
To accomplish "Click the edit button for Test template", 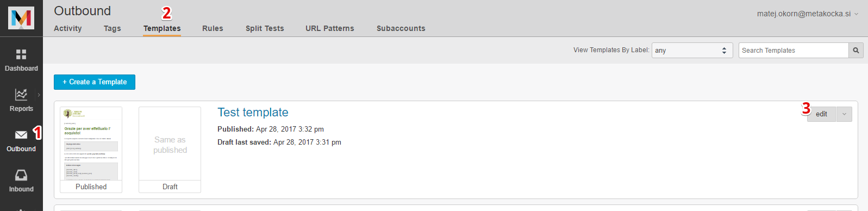I will coord(822,114).
